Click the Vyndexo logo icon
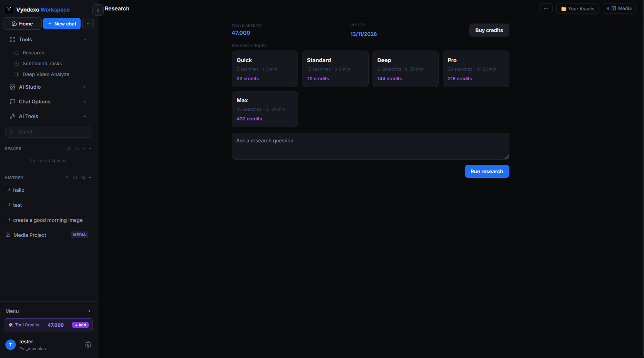 (x=9, y=9)
